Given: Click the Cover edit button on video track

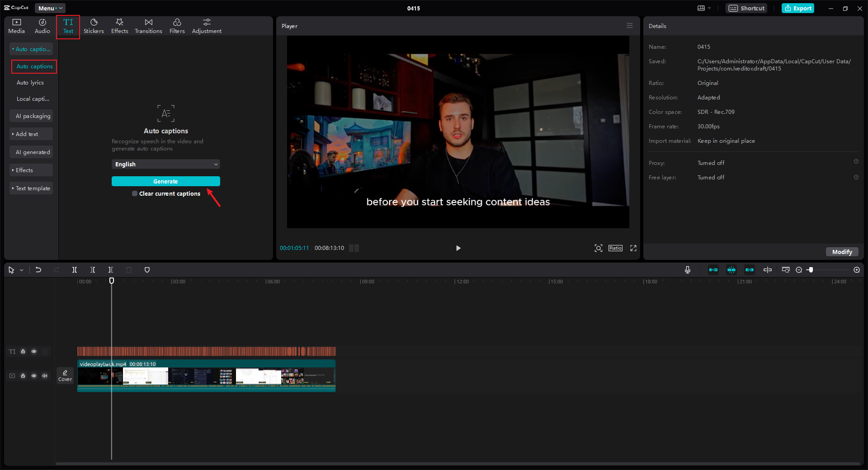Looking at the screenshot, I should coord(65,376).
